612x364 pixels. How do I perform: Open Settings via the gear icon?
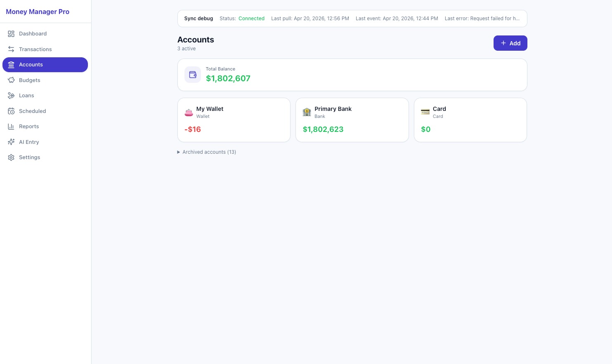click(11, 157)
